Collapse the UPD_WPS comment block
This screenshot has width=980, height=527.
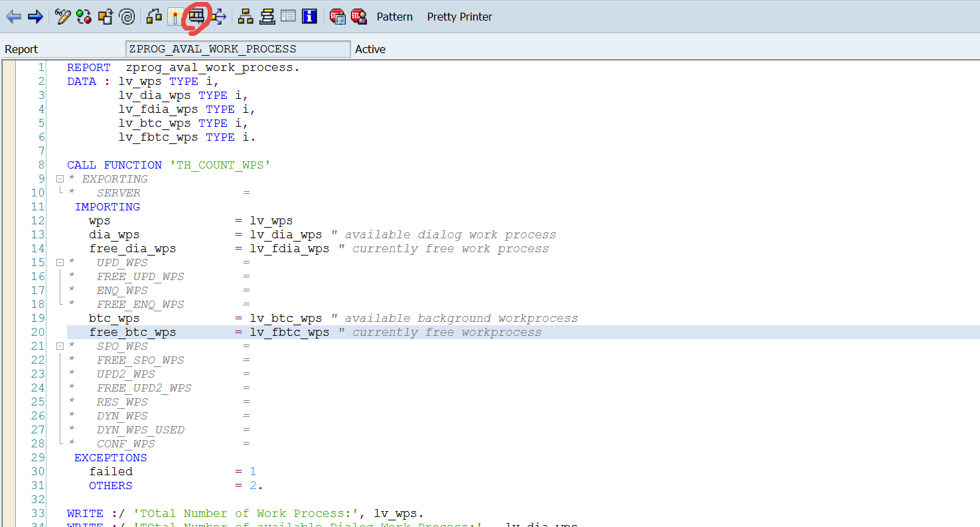tap(60, 263)
